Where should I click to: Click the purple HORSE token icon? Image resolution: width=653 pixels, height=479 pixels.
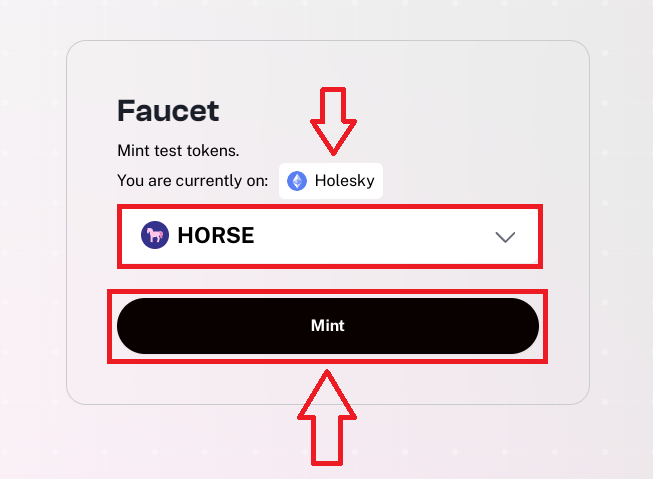coord(155,236)
